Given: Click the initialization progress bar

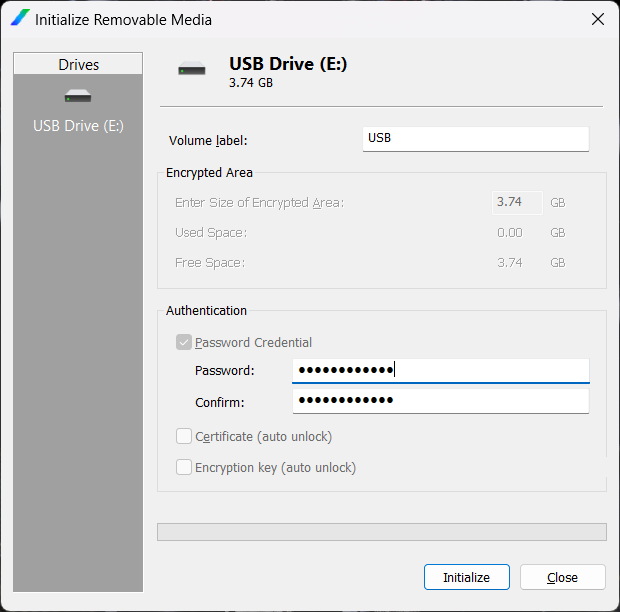Looking at the screenshot, I should tap(382, 532).
